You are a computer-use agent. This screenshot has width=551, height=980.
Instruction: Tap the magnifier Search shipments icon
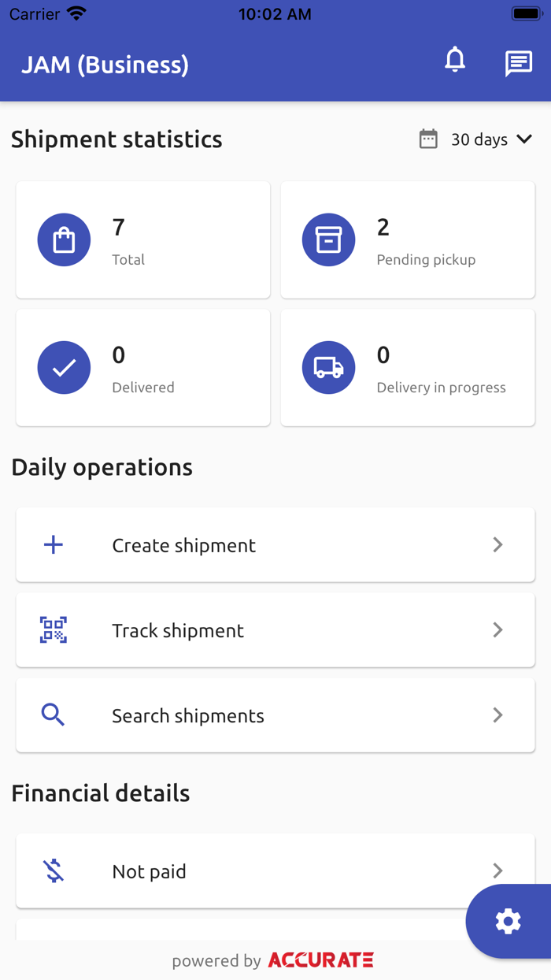click(54, 715)
